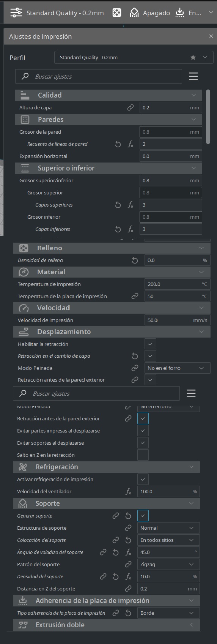Reset Densidad de relleno to default
This screenshot has width=217, height=644.
pos(135,260)
